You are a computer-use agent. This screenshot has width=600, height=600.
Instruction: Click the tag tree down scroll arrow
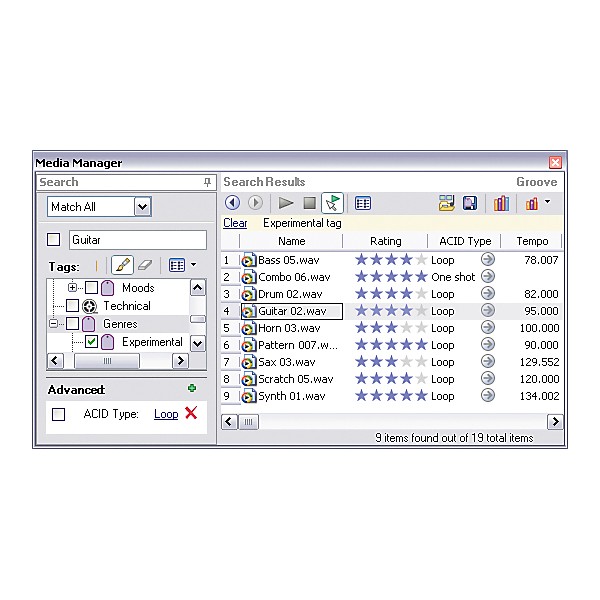pos(197,343)
